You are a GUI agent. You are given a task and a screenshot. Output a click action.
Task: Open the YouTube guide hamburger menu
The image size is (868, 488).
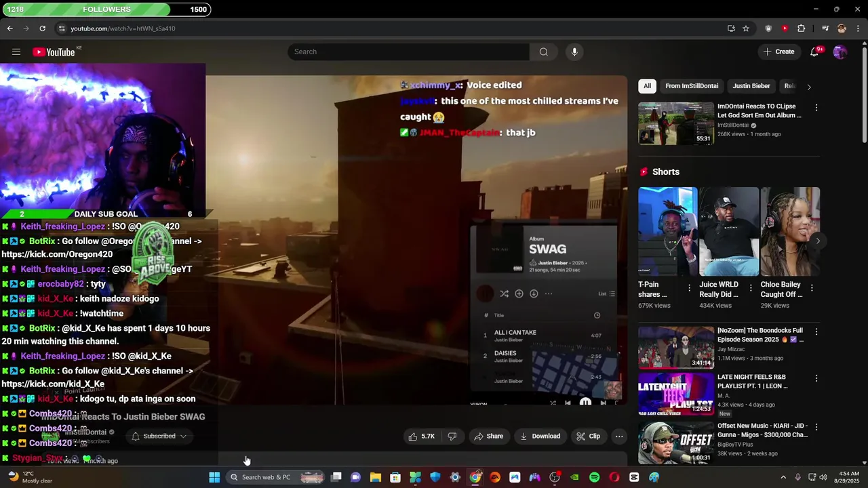[16, 52]
